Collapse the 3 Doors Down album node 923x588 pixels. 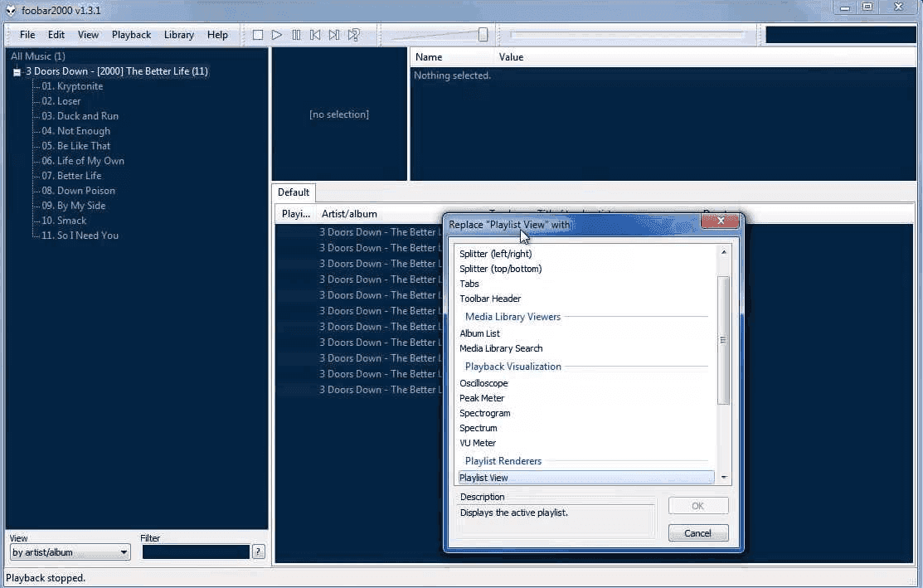pos(17,72)
